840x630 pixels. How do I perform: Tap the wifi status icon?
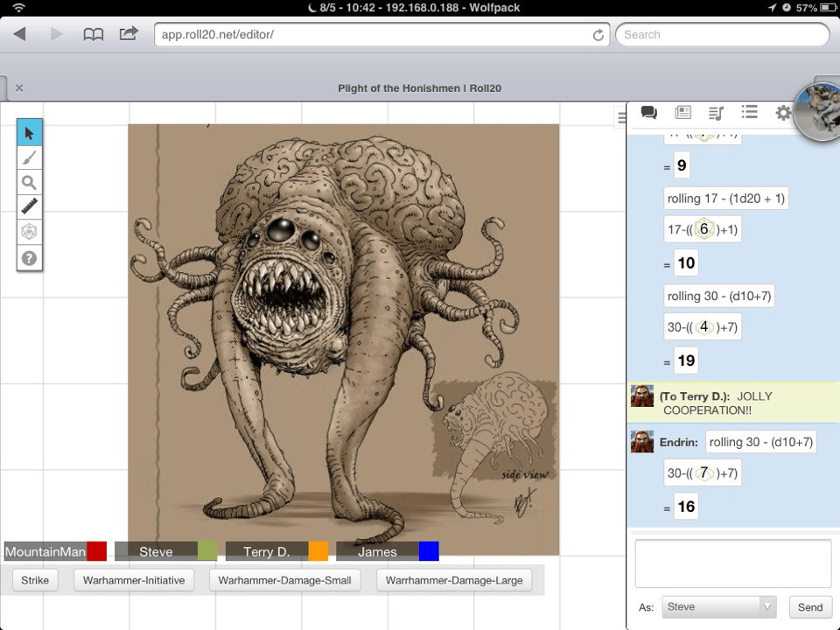click(x=18, y=8)
